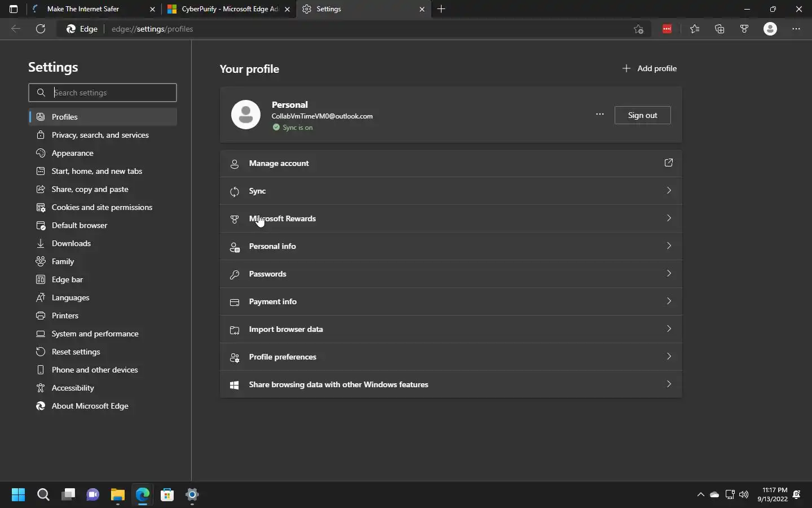
Task: Show hidden system tray icons
Action: (701, 495)
